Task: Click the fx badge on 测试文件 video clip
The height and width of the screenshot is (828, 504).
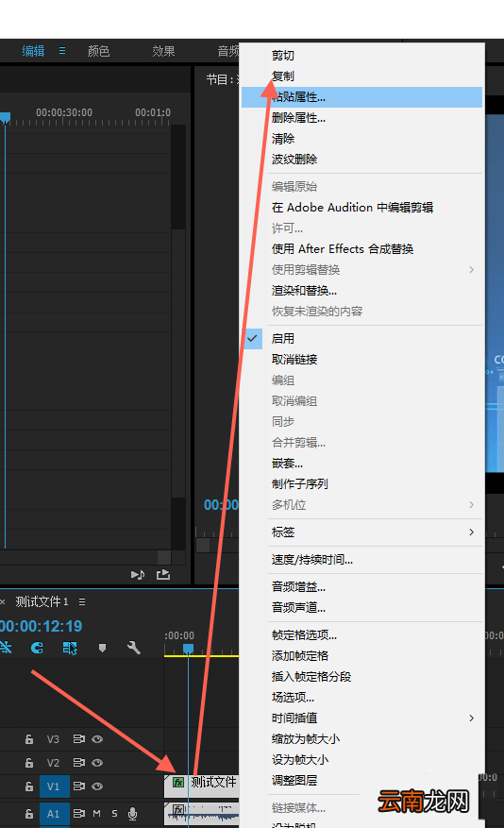Action: click(x=178, y=782)
